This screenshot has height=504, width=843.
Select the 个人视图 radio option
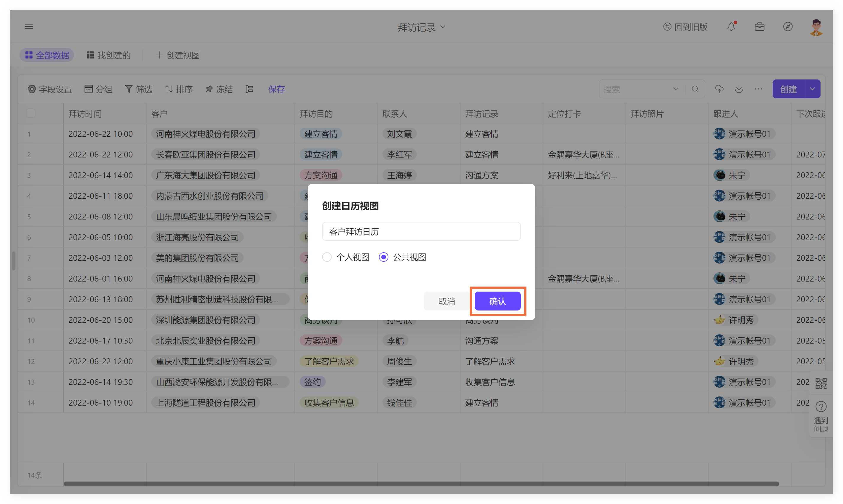click(x=327, y=257)
